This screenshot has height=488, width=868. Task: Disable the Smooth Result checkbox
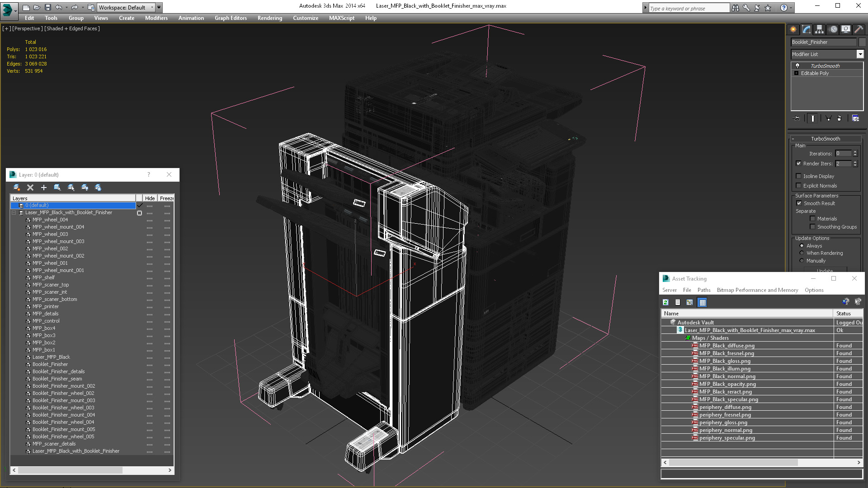tap(799, 203)
